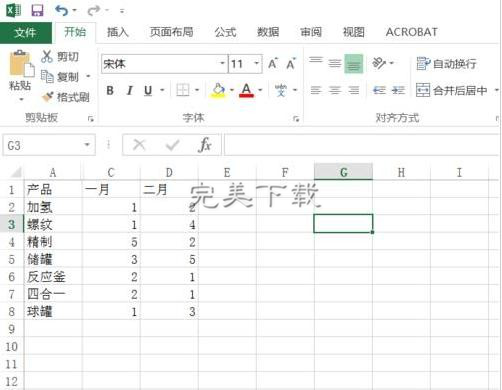Activate the 格式刷 format painter
The width and height of the screenshot is (502, 390).
pos(65,97)
